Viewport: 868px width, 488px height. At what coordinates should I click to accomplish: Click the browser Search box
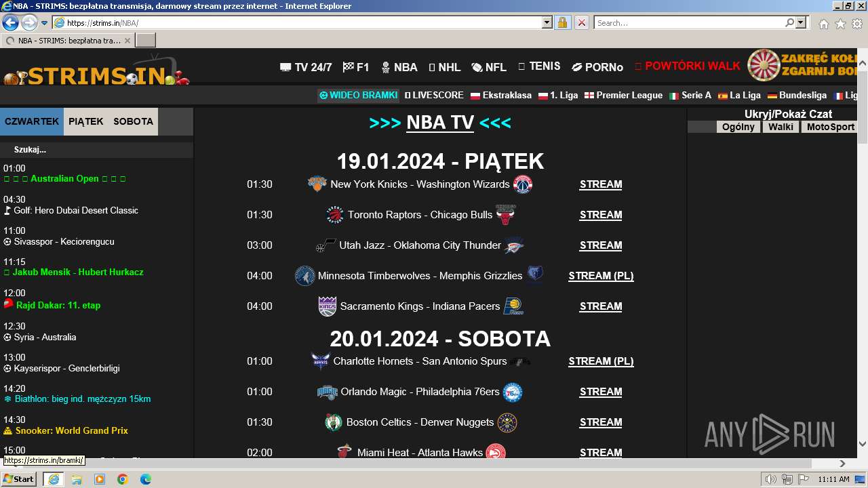tap(688, 22)
